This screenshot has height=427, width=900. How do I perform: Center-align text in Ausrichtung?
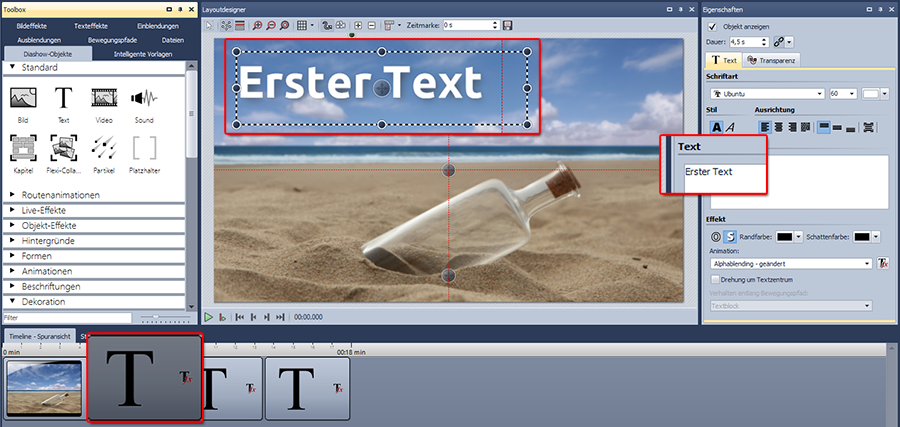coord(778,127)
